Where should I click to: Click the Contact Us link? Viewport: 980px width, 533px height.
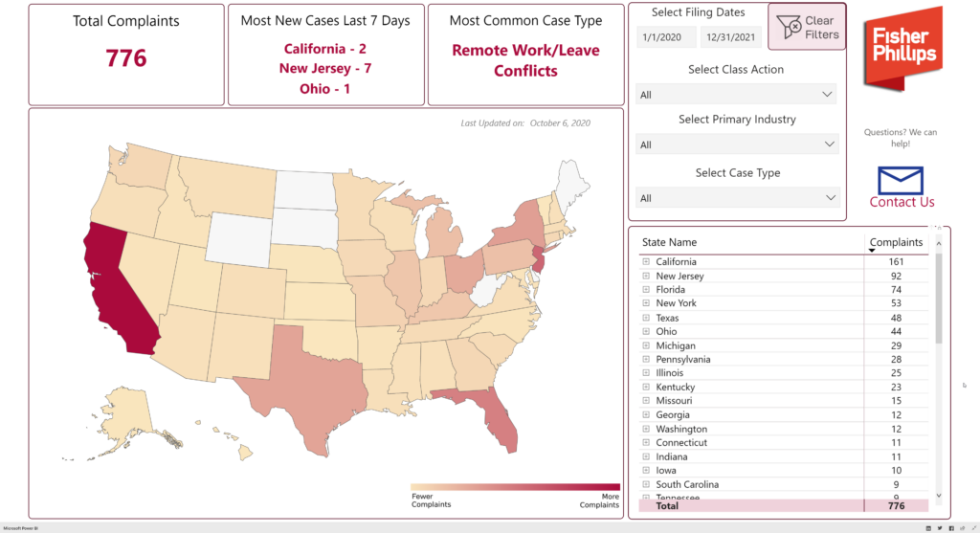[902, 203]
